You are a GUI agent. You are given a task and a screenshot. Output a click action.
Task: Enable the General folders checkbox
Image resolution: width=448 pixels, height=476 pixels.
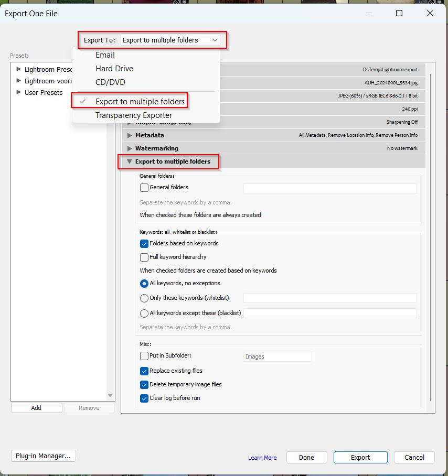pos(144,188)
